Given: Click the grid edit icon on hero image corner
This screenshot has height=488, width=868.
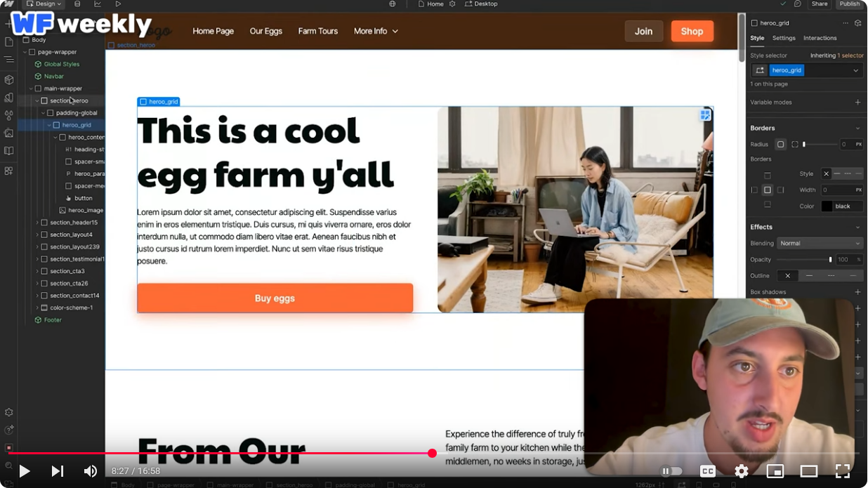Looking at the screenshot, I should [705, 115].
